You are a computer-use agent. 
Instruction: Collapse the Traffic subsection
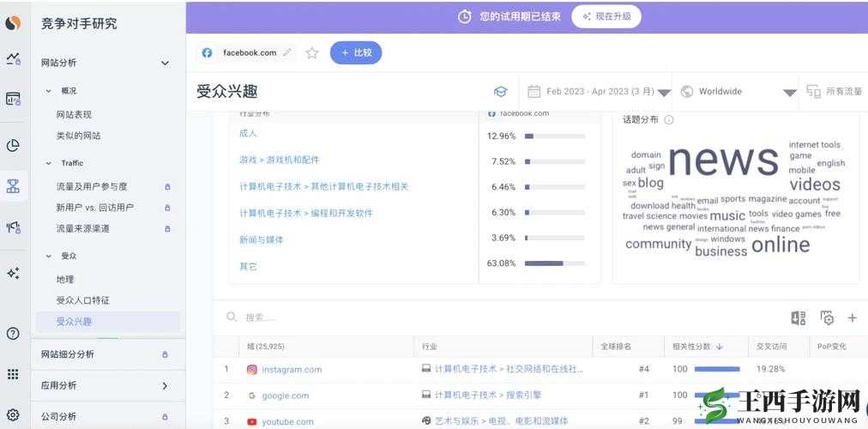(49, 163)
